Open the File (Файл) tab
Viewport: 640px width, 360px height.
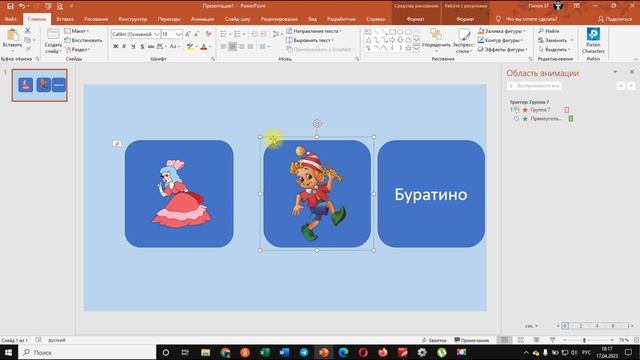tap(10, 19)
